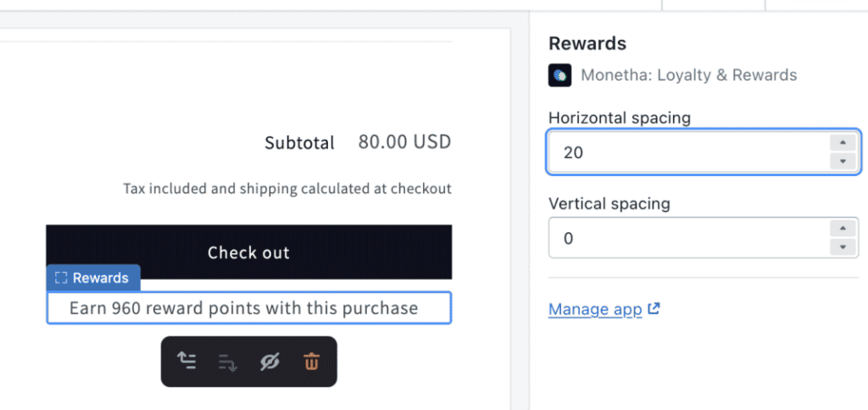Decrease the Horizontal spacing value
Screen dimensions: 868x410
843,161
